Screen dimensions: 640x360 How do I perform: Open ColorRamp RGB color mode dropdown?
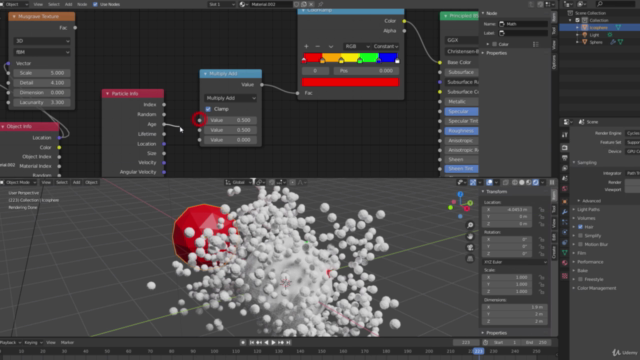[x=357, y=47]
